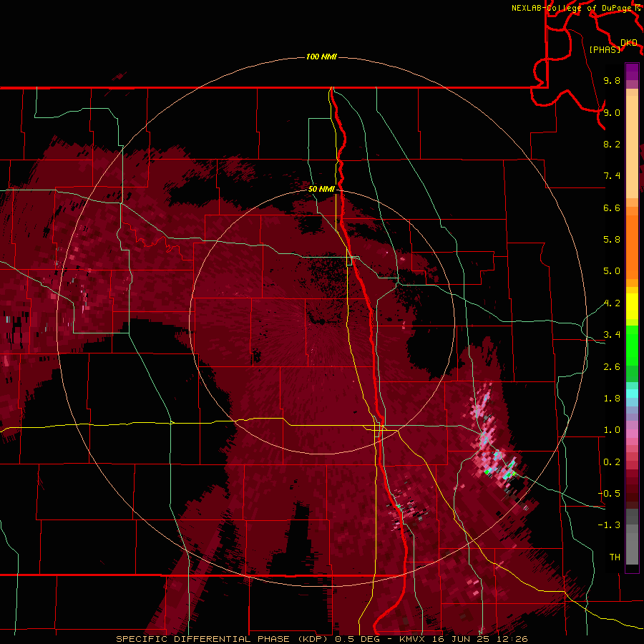The height and width of the screenshot is (644, 644).
Task: Select the cyan segment of the color bar
Action: [632, 394]
